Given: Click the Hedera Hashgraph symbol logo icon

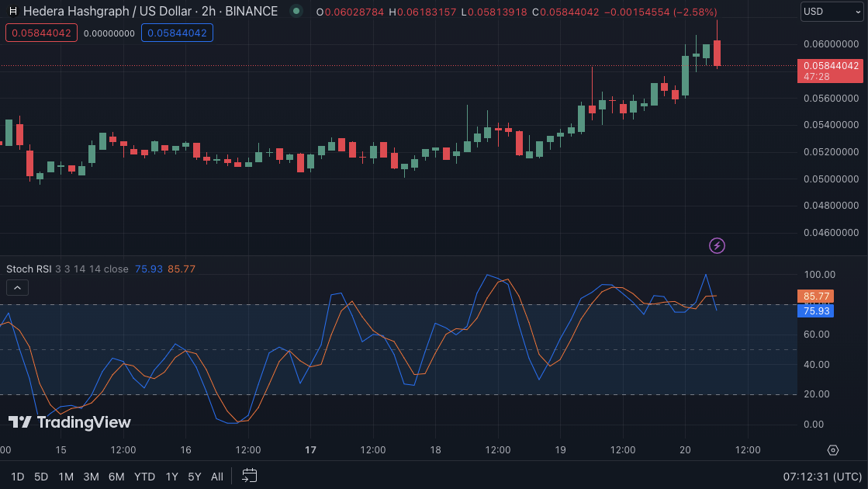Looking at the screenshot, I should (13, 11).
